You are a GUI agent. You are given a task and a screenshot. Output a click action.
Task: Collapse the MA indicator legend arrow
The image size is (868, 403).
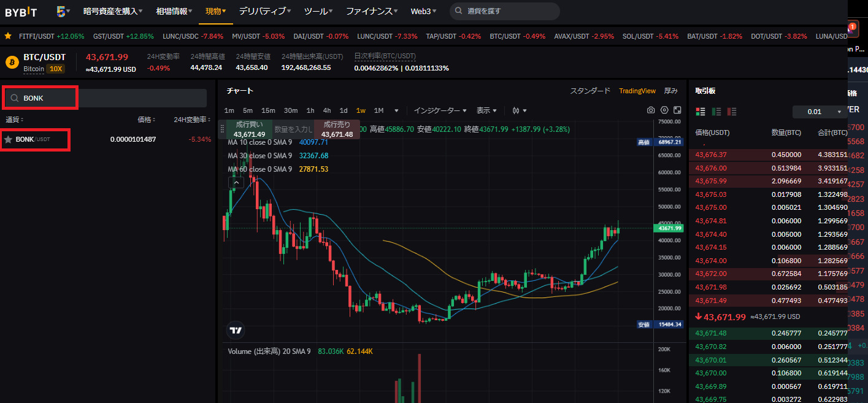tap(237, 182)
